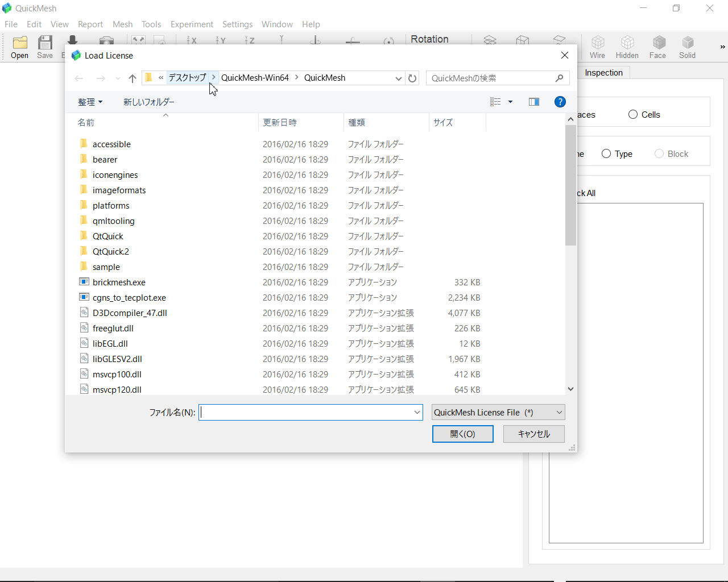Expand the « breadcrumb overflow chevron
The image size is (728, 582).
coord(161,78)
